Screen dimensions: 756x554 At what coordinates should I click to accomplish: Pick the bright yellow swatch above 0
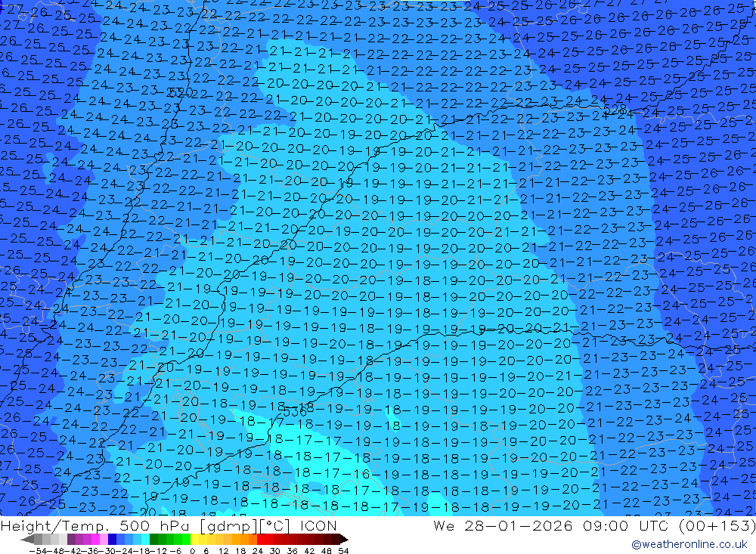[x=195, y=539]
